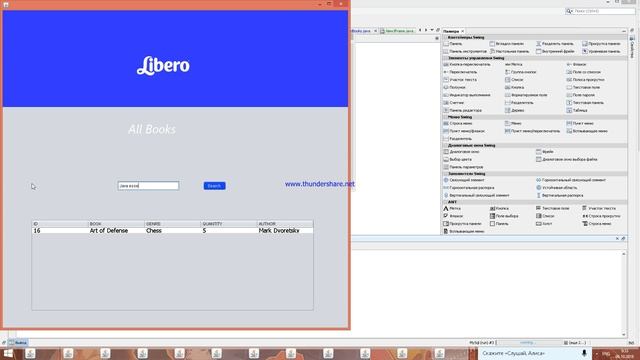640x360 pixels.
Task: Choose the AWT Холст canvas component
Action: point(544,224)
